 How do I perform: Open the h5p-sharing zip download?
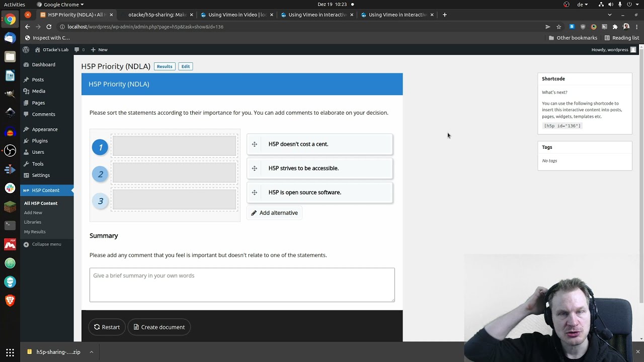pyautogui.click(x=54, y=352)
